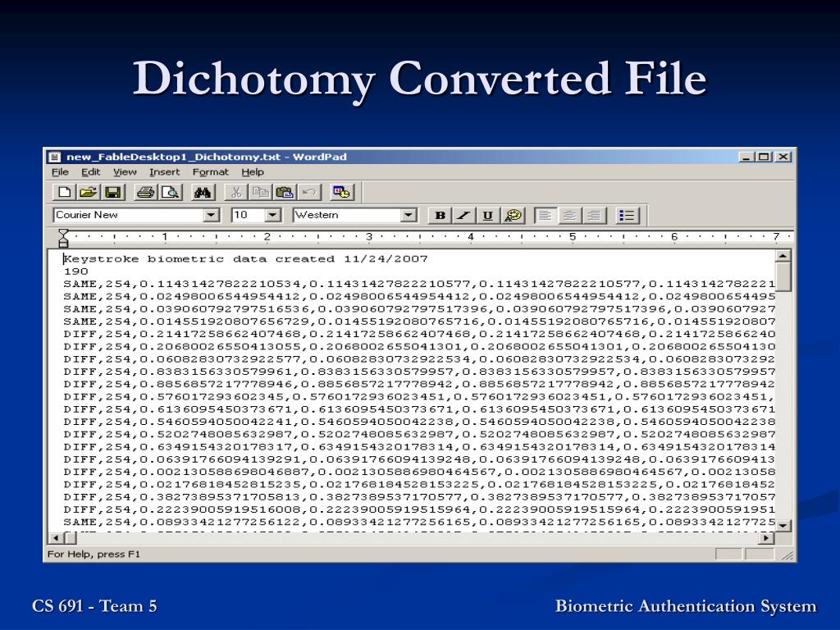Image resolution: width=840 pixels, height=630 pixels.
Task: Click the Undo icon
Action: [x=309, y=192]
